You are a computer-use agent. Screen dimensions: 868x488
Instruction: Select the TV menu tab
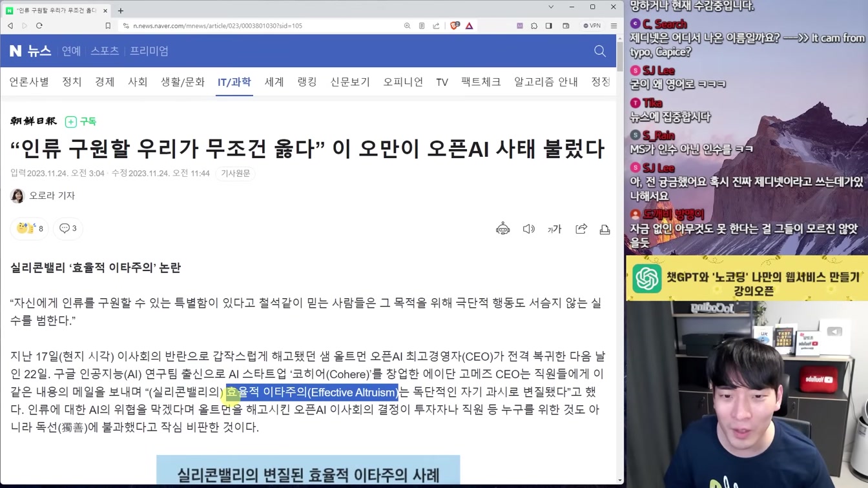[442, 82]
